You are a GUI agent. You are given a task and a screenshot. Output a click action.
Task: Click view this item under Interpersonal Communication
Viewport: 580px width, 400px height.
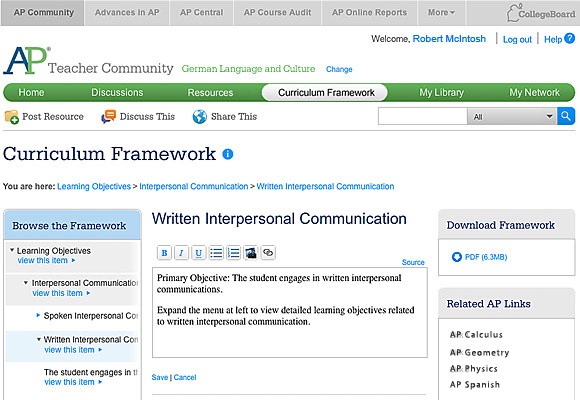pos(61,293)
